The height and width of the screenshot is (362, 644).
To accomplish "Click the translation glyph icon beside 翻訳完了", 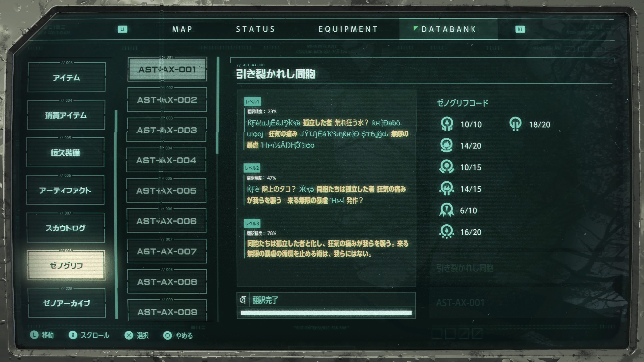I will coord(243,299).
